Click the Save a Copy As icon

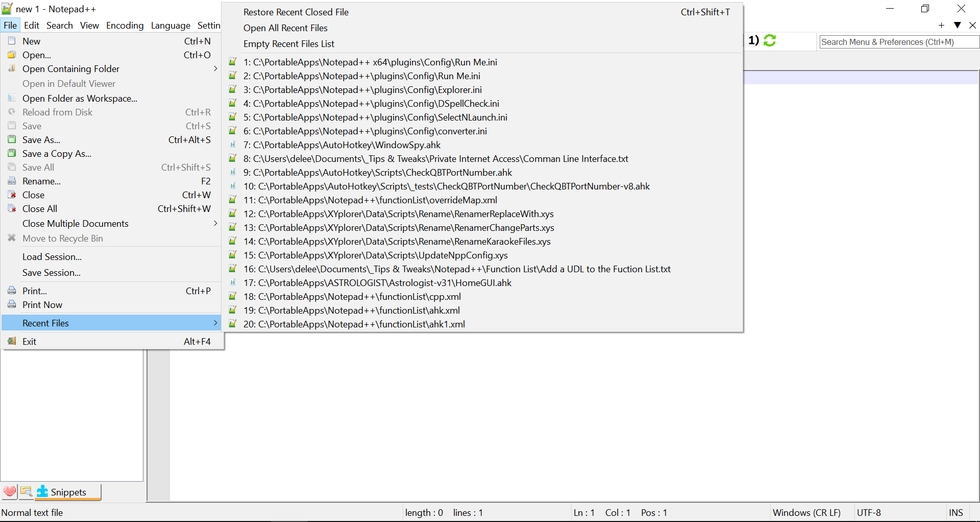(12, 153)
